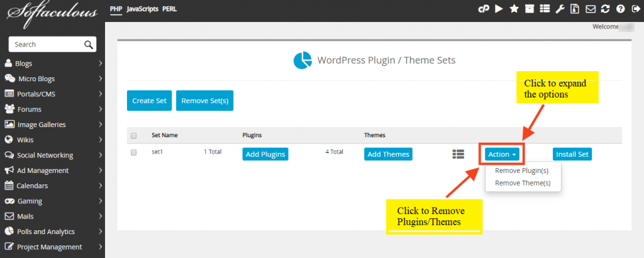Screen dimensions: 644x258
Task: Open the star ratings icon
Action: (514, 9)
